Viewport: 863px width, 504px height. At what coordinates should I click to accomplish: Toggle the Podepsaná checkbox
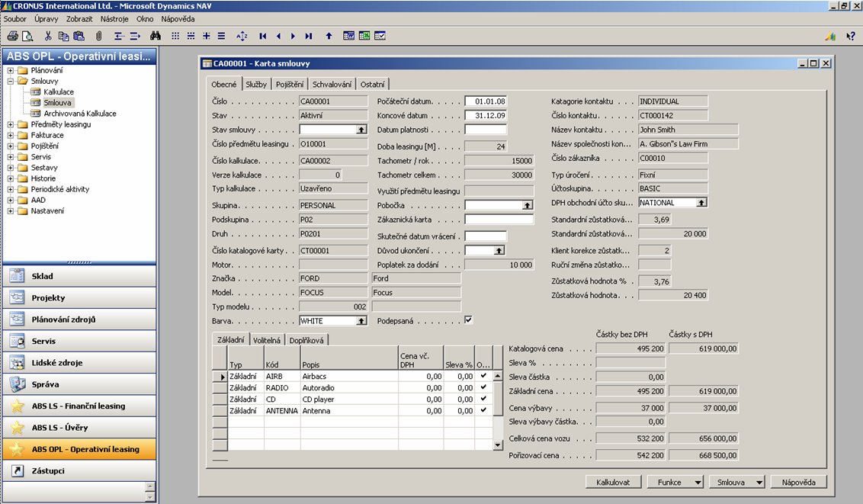(x=468, y=319)
